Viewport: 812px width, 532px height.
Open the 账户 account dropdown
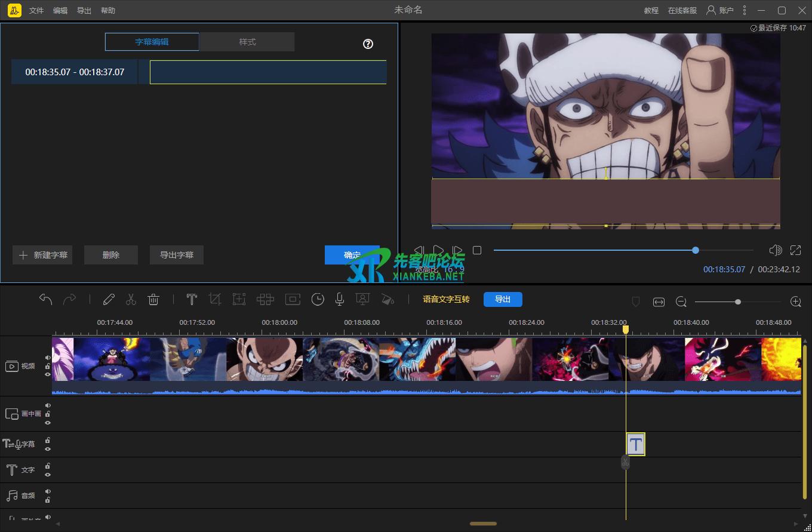720,10
